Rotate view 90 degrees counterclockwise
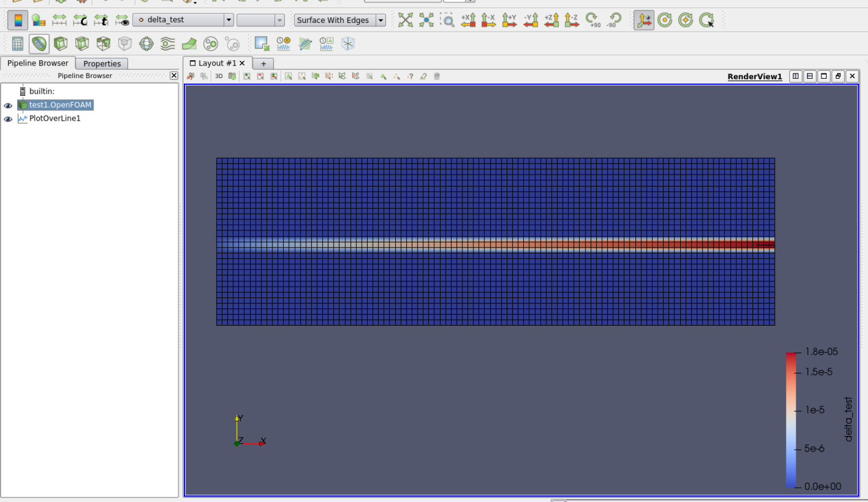 (614, 20)
